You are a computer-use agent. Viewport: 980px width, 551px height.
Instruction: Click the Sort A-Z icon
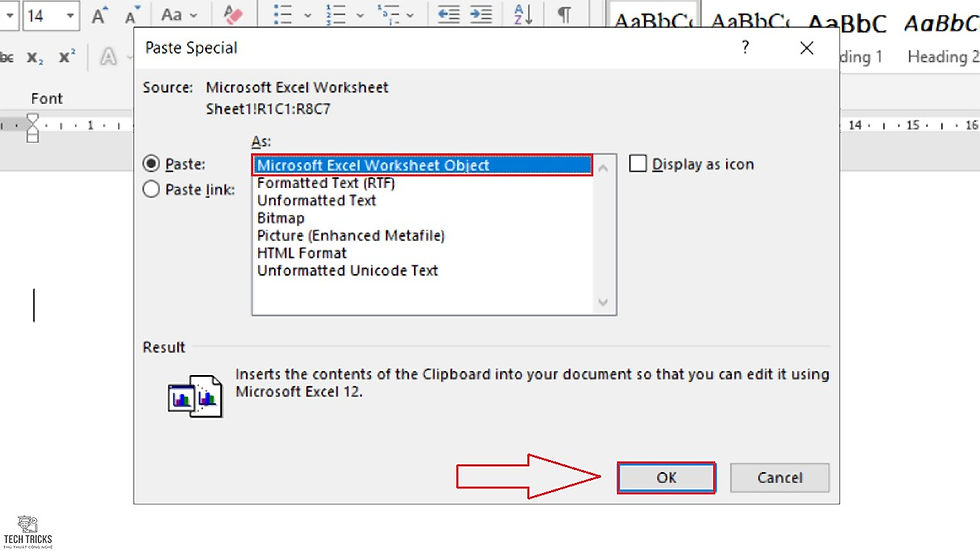(523, 14)
